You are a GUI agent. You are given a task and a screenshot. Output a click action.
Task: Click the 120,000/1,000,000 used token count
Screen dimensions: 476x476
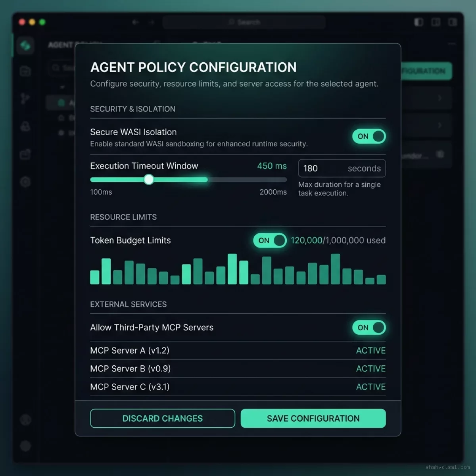338,240
